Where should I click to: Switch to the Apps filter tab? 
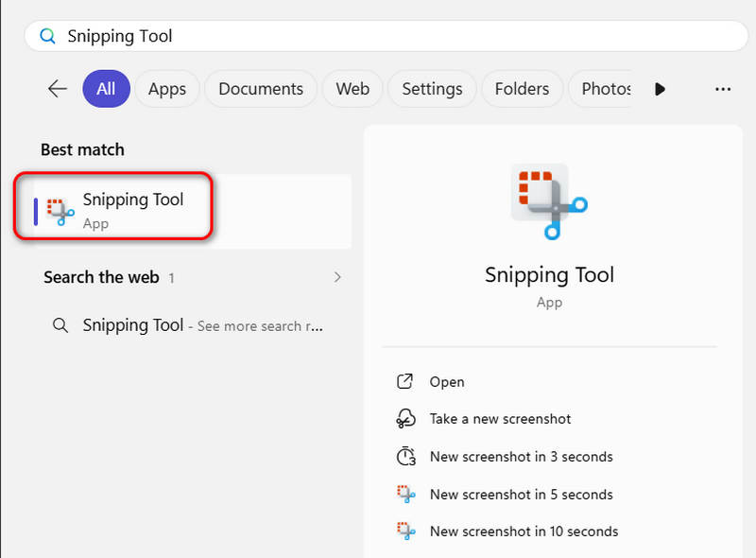[167, 89]
